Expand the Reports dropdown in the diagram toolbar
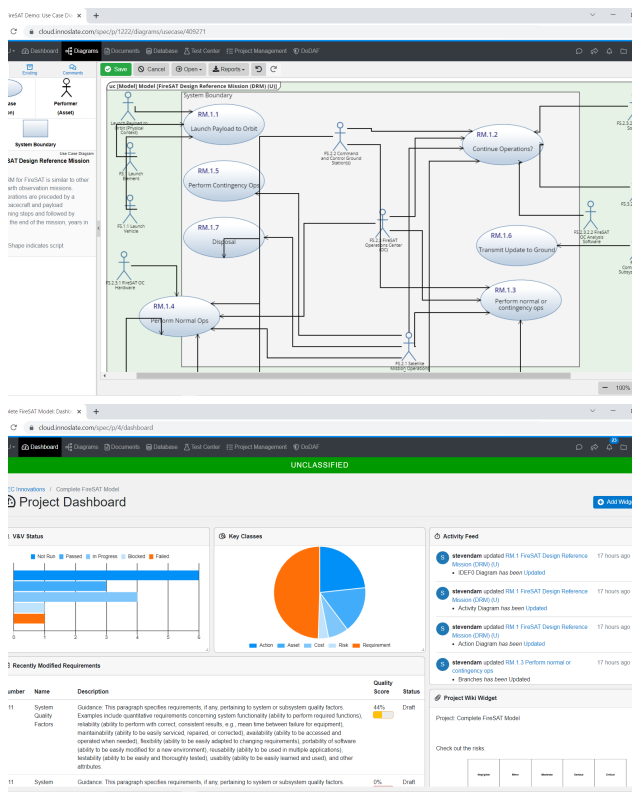The image size is (640, 800). point(227,69)
